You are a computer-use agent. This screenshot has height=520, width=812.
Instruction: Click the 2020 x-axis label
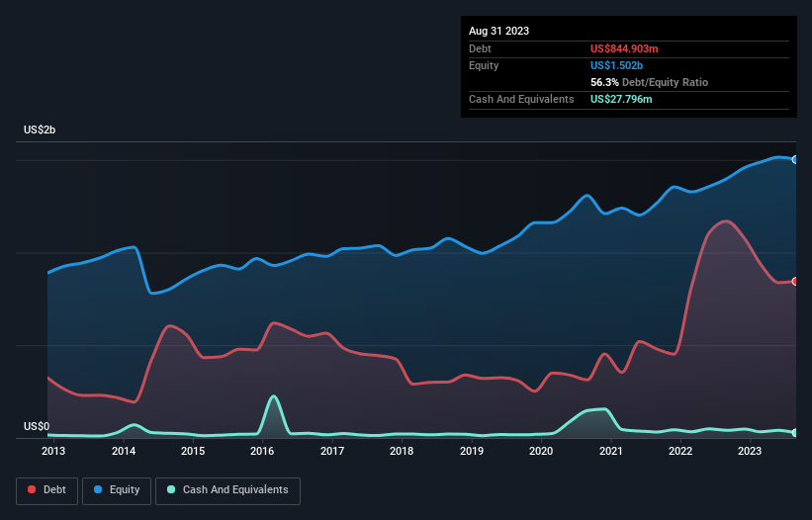pos(541,451)
